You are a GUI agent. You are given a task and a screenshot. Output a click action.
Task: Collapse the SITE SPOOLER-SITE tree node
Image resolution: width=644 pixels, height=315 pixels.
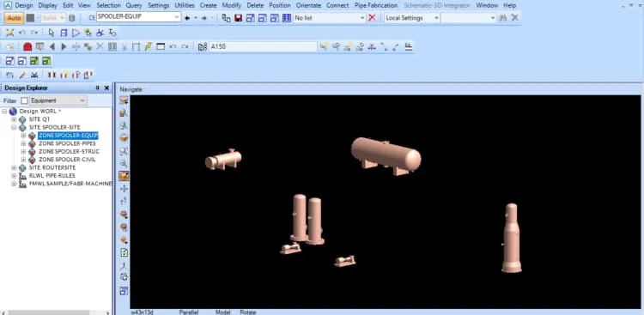14,127
